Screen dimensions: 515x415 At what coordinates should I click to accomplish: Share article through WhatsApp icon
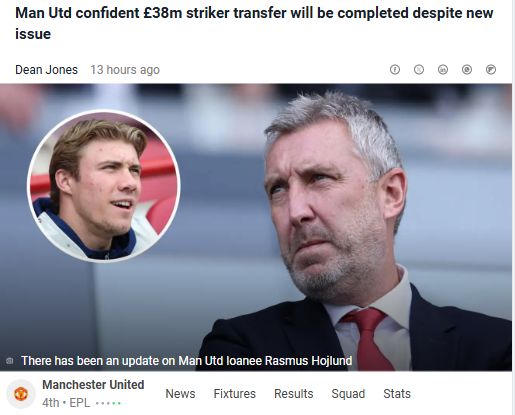point(467,70)
